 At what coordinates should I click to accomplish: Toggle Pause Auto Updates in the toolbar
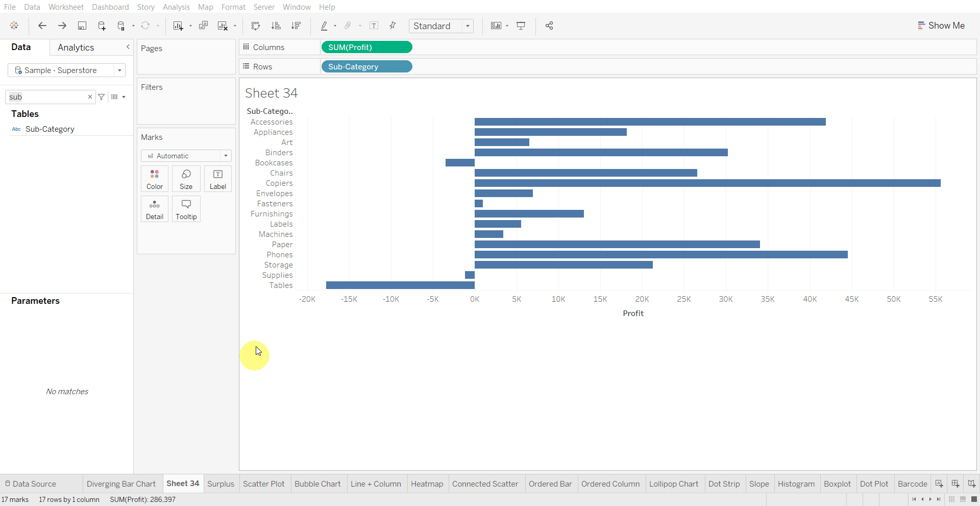pos(121,26)
